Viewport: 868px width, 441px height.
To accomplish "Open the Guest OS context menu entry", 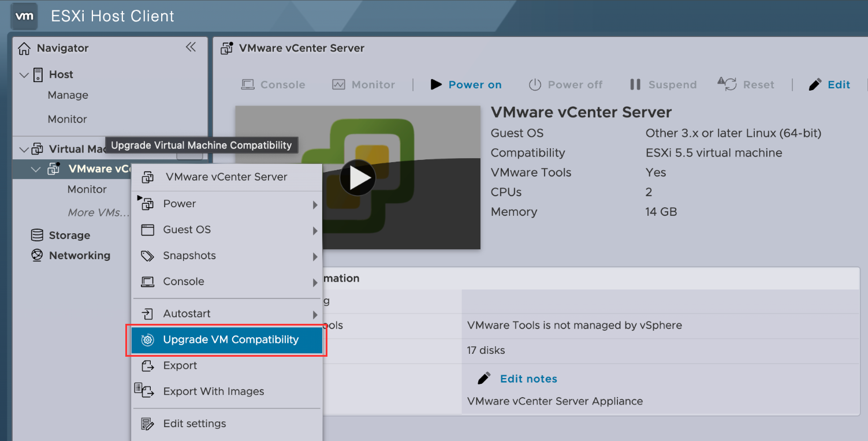I will [226, 230].
